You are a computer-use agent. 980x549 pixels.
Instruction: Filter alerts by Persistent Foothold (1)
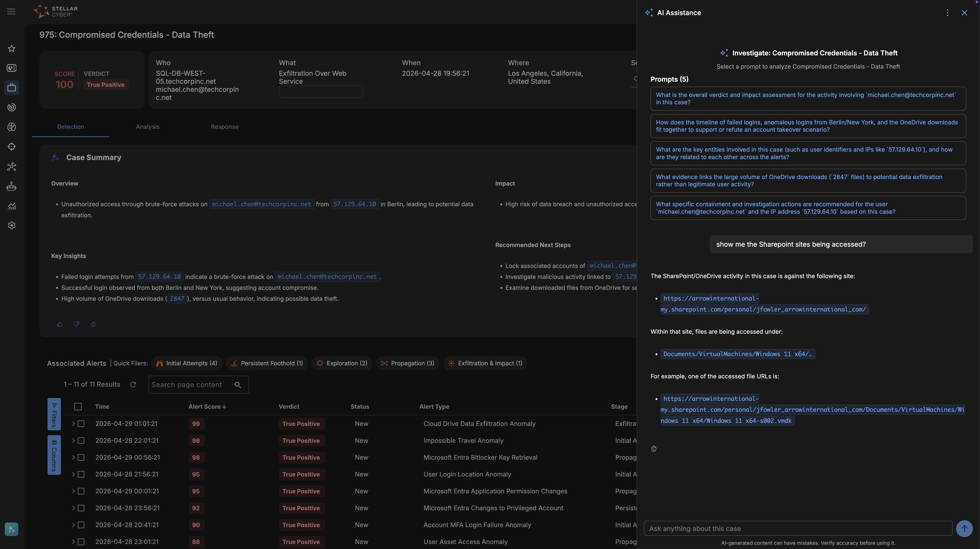pos(267,364)
